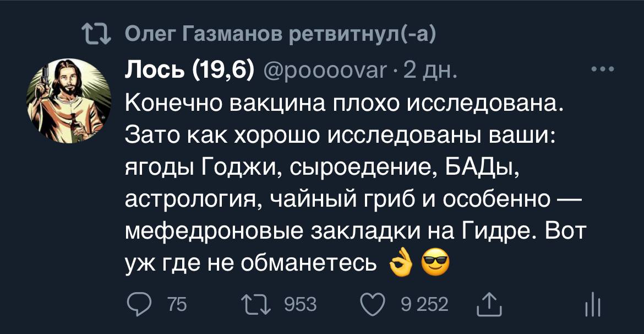Click the reply count 75
Viewport: 644px width, 334px height.
coord(177,304)
